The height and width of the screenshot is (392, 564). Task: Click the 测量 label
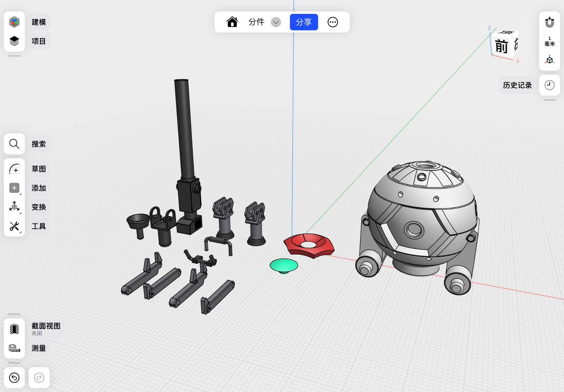tap(39, 348)
